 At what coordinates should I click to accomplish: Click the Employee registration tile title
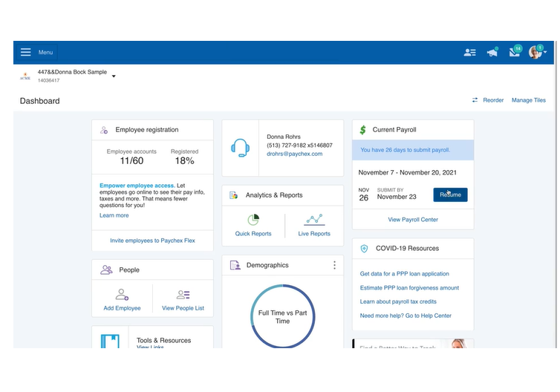[147, 130]
